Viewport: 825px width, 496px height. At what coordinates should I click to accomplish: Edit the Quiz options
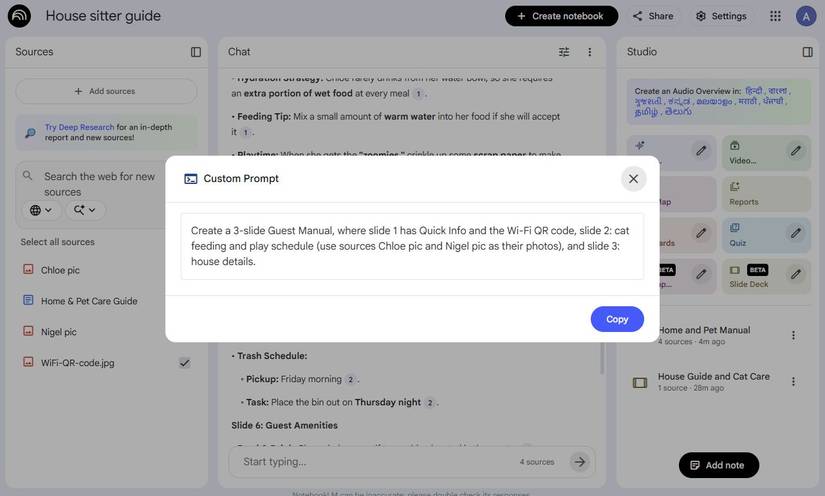[795, 233]
